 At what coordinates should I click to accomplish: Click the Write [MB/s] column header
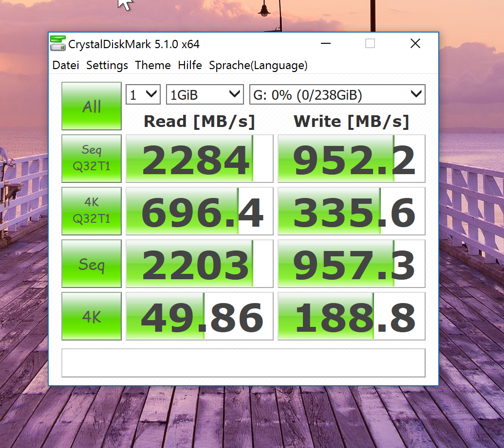(x=351, y=122)
